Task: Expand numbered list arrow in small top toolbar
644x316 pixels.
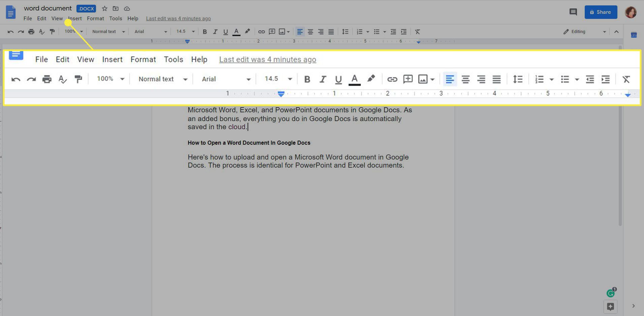Action: [367, 32]
